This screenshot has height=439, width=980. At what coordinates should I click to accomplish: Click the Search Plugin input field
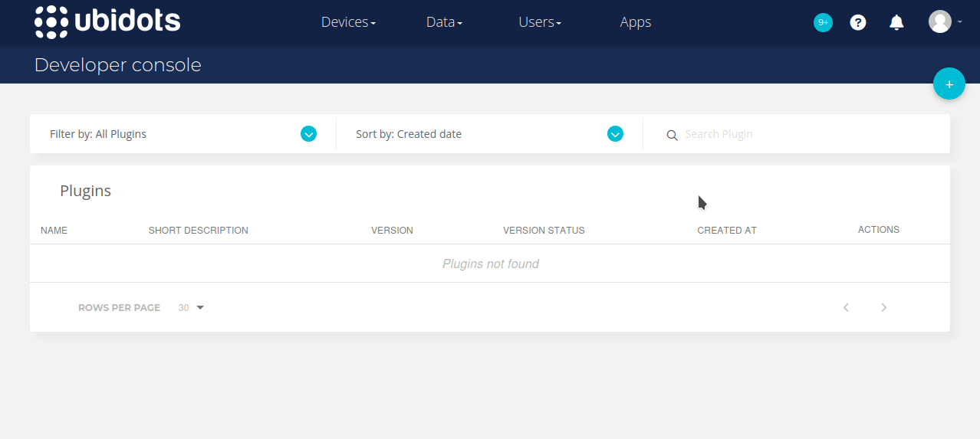click(x=805, y=134)
